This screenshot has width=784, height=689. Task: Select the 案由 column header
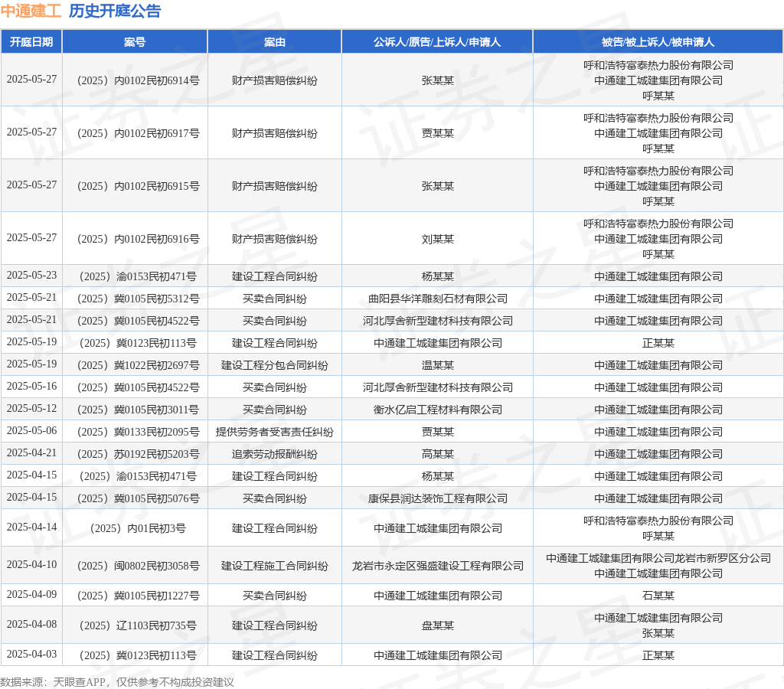click(275, 42)
